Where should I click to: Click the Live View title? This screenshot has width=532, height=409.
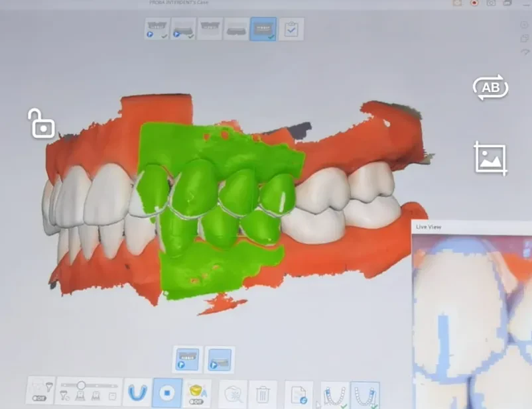pyautogui.click(x=429, y=227)
